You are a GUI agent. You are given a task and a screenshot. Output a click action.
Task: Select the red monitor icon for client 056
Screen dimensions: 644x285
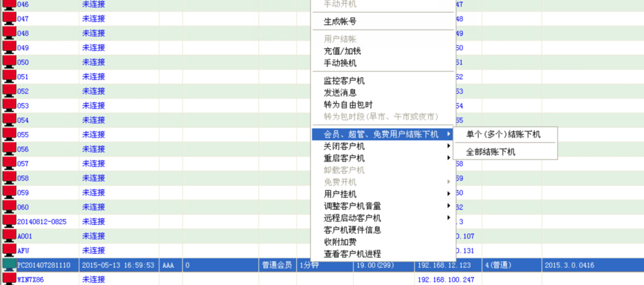coord(9,149)
